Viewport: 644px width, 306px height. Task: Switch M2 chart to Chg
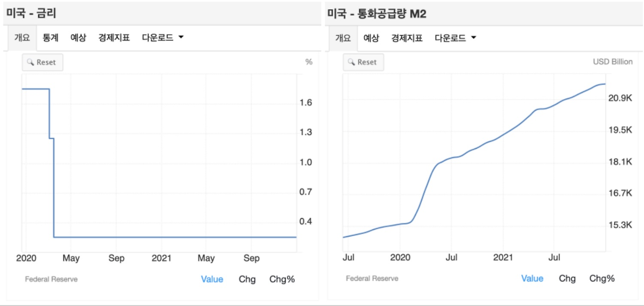pyautogui.click(x=568, y=278)
